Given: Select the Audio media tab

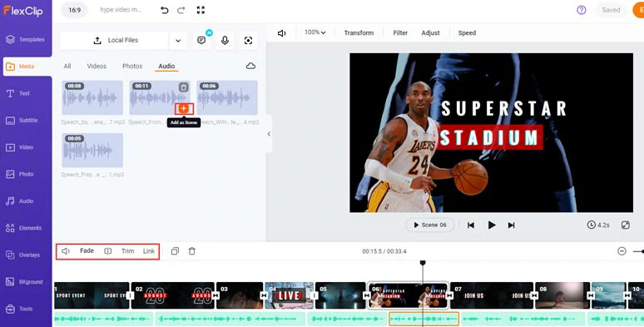Looking at the screenshot, I should click(166, 66).
